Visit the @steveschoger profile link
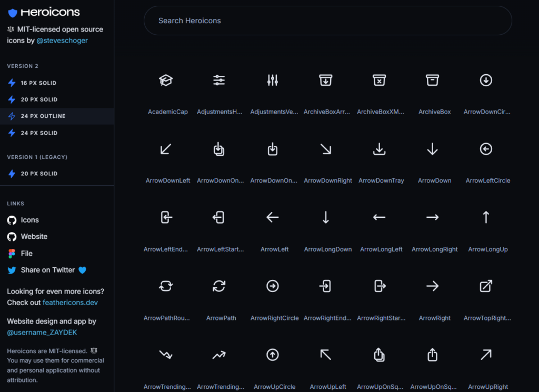 [62, 40]
